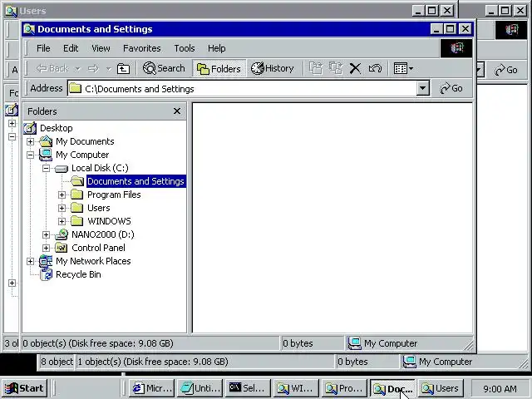Click the Doc... taskbar button

point(392,388)
